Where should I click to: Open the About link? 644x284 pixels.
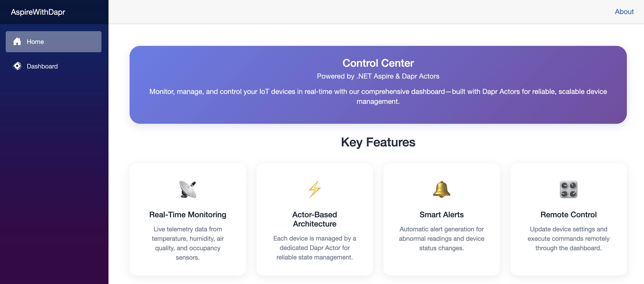[624, 12]
